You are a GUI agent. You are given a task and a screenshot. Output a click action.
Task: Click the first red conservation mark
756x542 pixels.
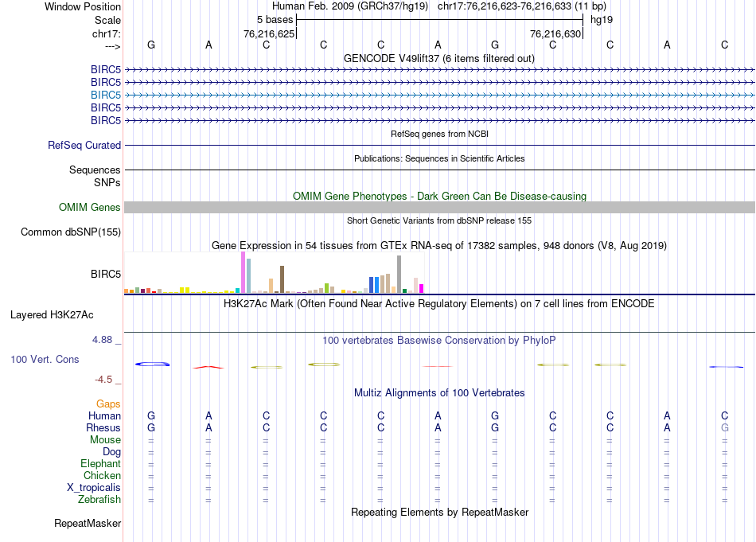[x=208, y=368]
